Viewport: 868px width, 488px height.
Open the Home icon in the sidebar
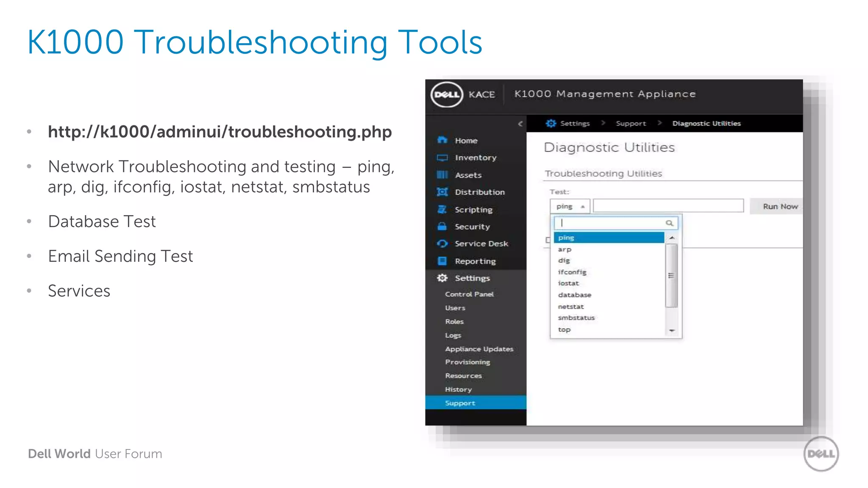click(x=442, y=140)
